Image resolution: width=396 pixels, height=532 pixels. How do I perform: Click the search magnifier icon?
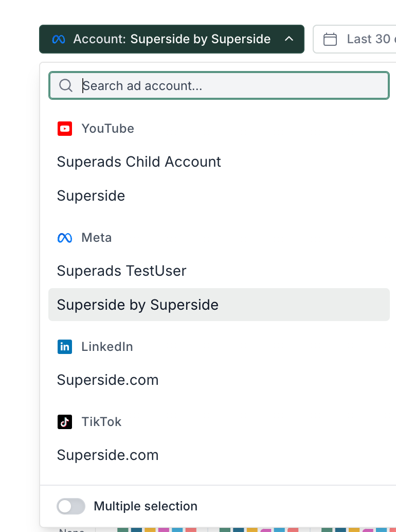[x=66, y=85]
